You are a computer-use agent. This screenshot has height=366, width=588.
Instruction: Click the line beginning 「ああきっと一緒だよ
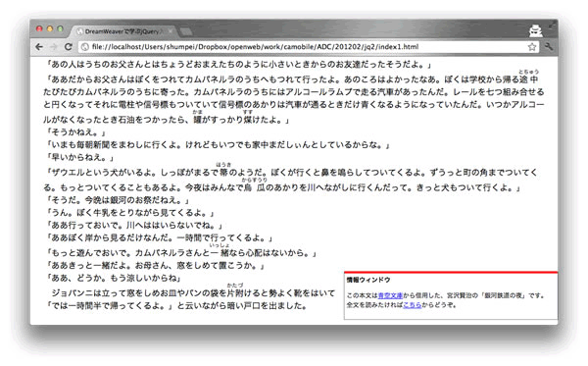pos(155,265)
